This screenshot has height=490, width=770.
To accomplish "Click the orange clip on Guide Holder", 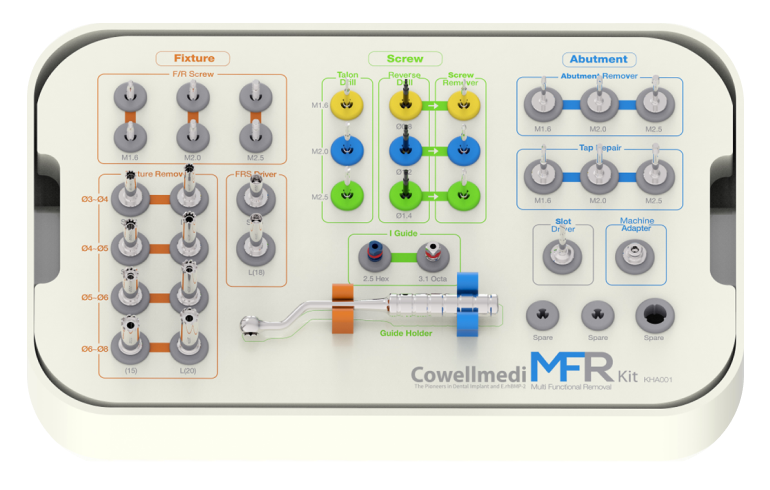I will coord(342,309).
